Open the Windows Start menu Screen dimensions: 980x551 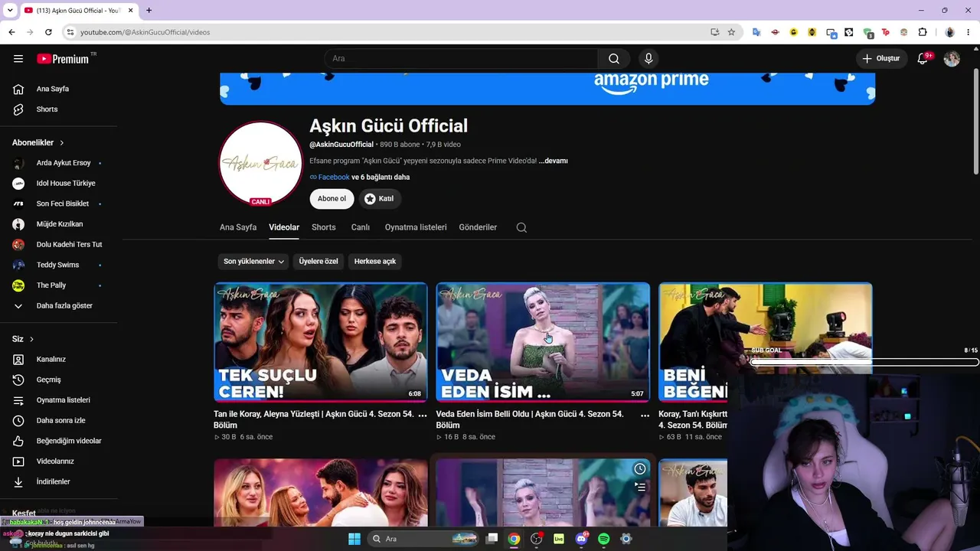354,539
